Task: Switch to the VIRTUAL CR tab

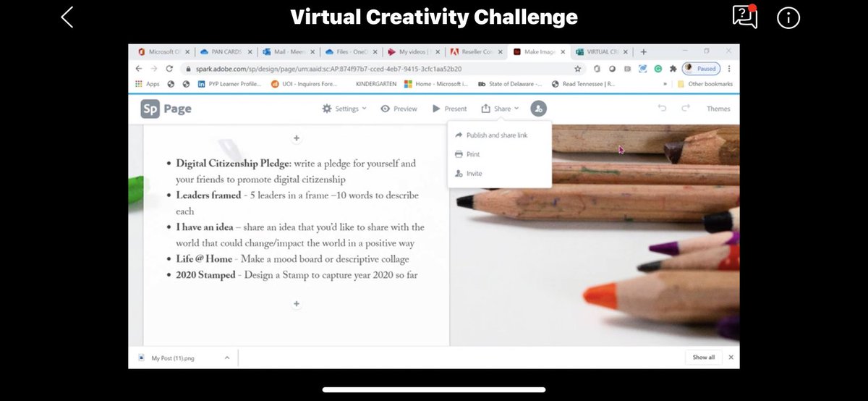Action: (600, 52)
